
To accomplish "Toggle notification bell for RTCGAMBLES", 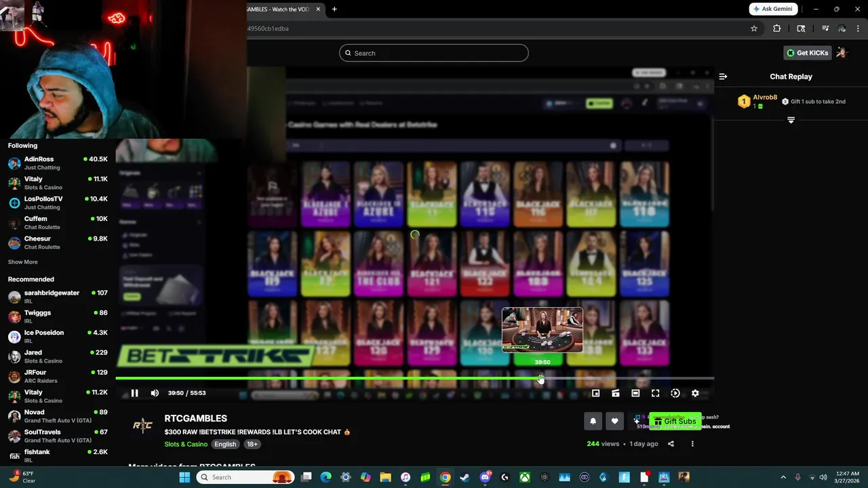I will (x=593, y=421).
